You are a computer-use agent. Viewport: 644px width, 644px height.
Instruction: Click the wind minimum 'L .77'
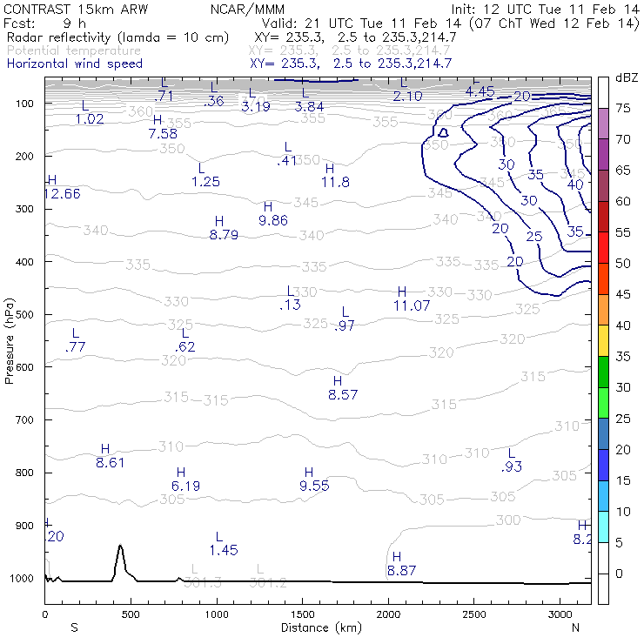click(x=75, y=340)
